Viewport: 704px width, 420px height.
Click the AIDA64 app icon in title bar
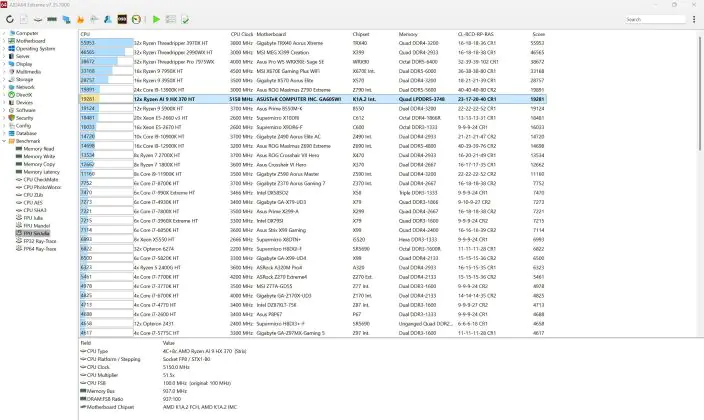(4, 4)
